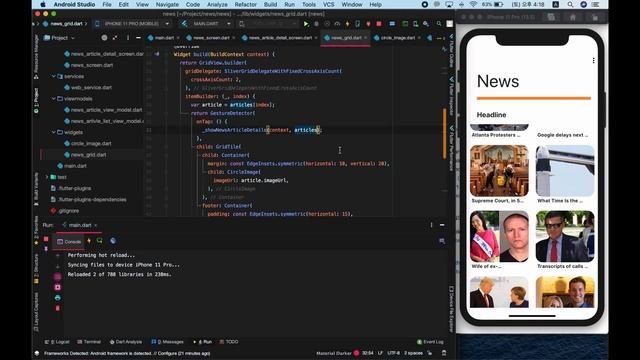Image resolution: width=640 pixels, height=360 pixels.
Task: Expand the test folder
Action: (47, 177)
